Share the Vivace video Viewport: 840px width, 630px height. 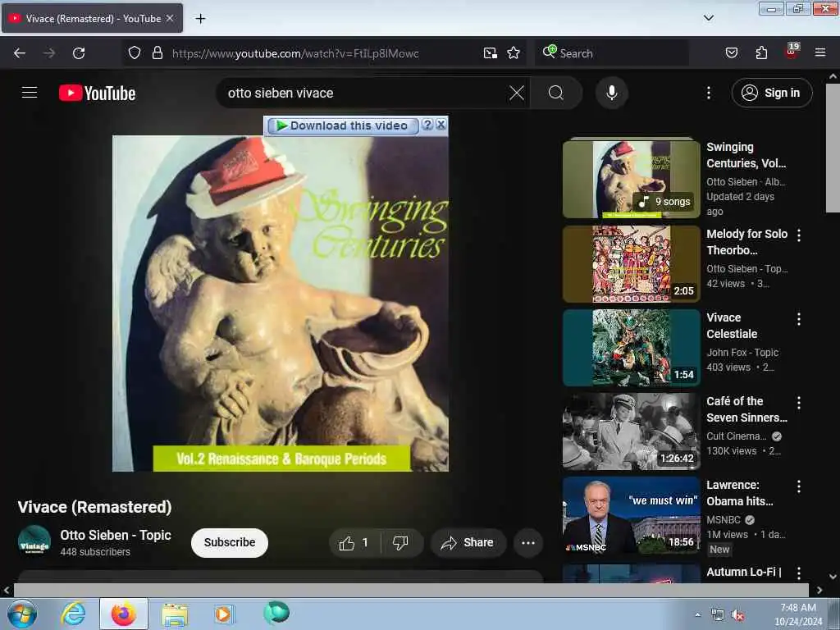point(468,543)
